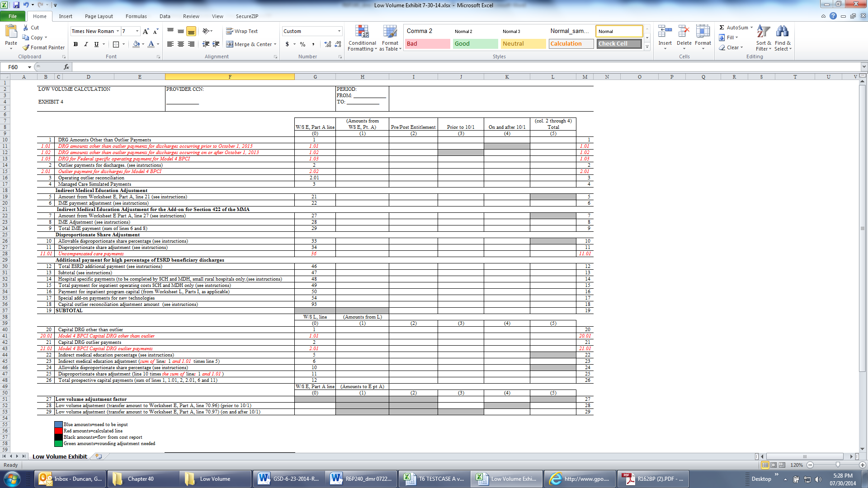Expand the Custom number format dropdown
Image resolution: width=868 pixels, height=488 pixels.
339,31
